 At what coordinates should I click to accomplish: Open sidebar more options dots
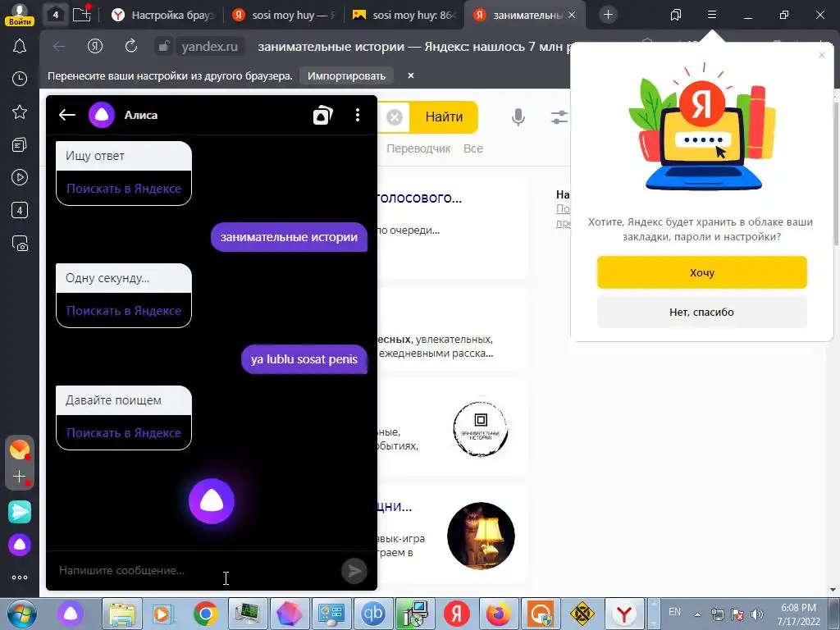click(20, 577)
